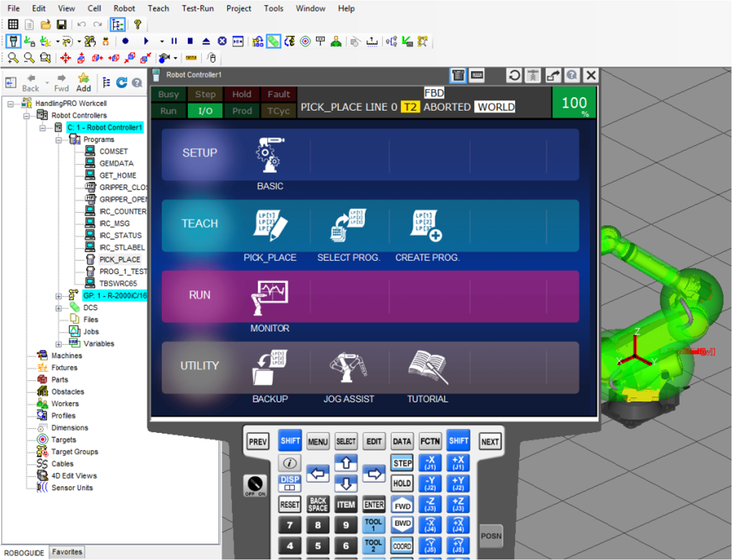Image resolution: width=732 pixels, height=560 pixels.
Task: Open the Teach menu
Action: [x=158, y=8]
